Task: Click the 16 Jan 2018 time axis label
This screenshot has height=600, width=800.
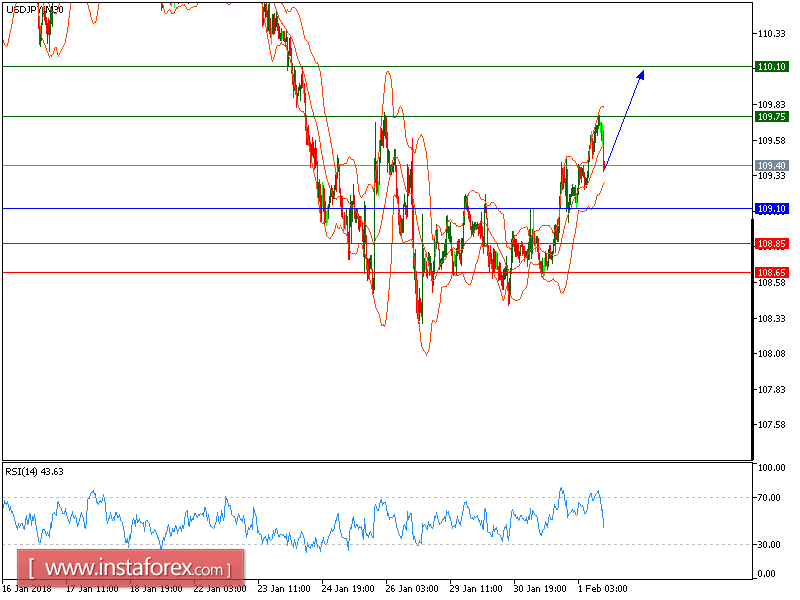Action: (x=28, y=589)
